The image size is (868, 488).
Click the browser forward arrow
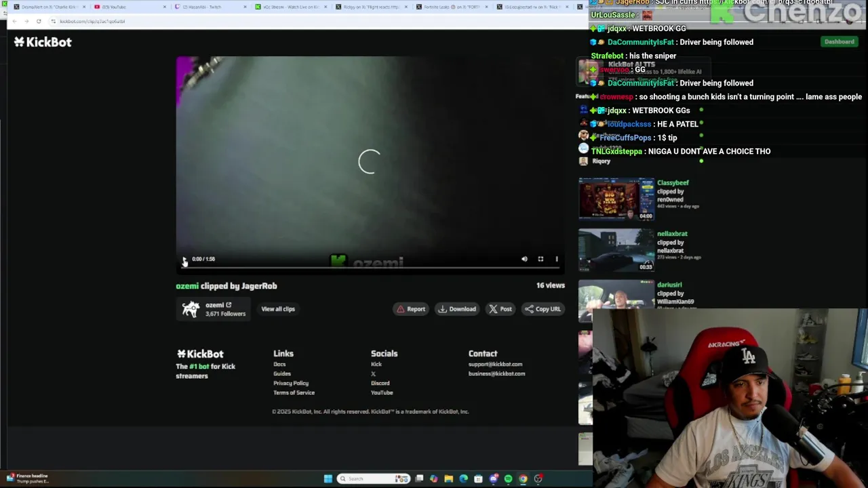click(27, 21)
